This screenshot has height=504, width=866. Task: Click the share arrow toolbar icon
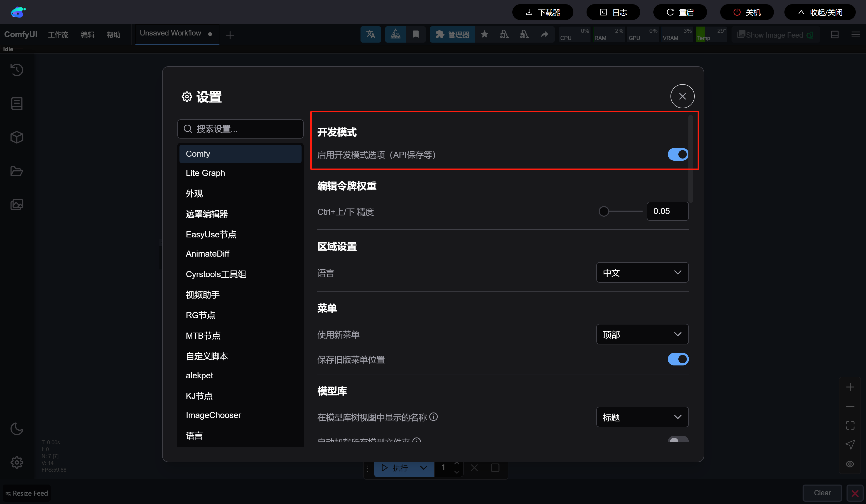[x=544, y=34]
